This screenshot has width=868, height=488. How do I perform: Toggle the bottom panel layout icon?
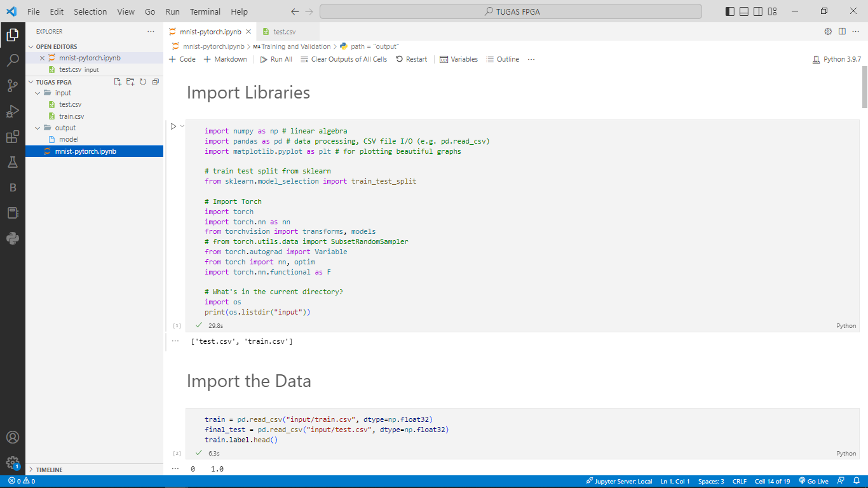(x=744, y=11)
